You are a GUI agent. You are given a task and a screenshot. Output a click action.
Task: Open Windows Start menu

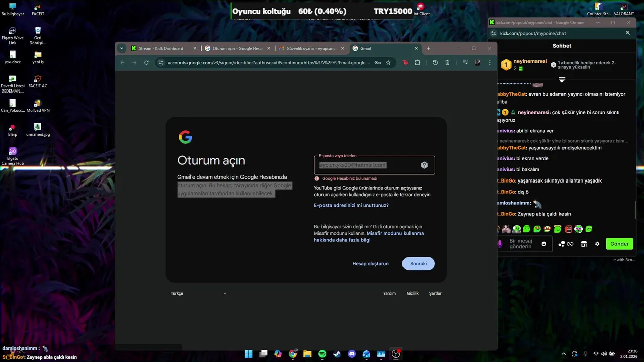tap(248, 354)
